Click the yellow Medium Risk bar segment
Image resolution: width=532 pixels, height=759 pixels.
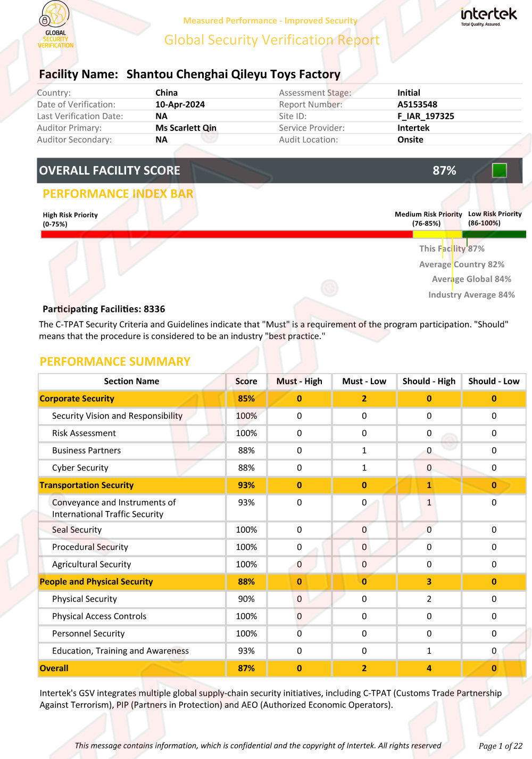(437, 234)
